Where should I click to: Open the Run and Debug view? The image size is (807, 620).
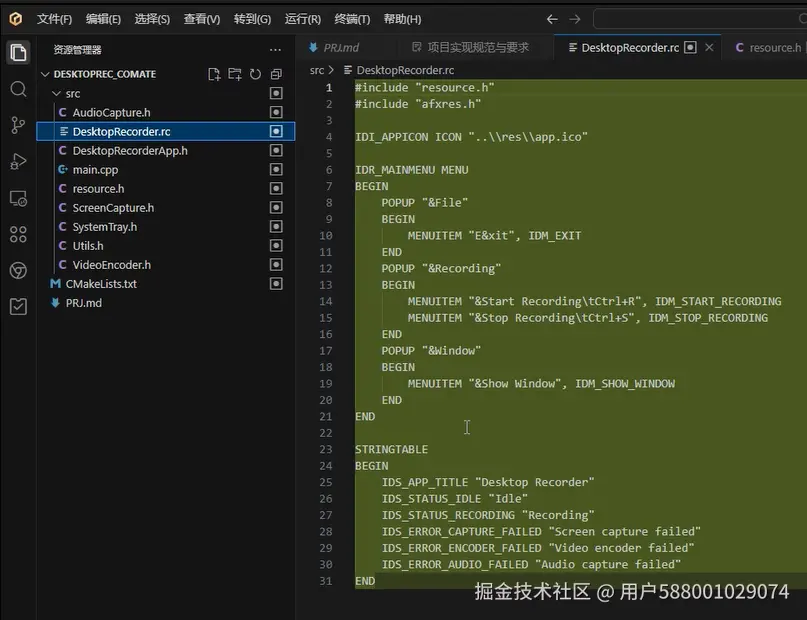coord(18,162)
